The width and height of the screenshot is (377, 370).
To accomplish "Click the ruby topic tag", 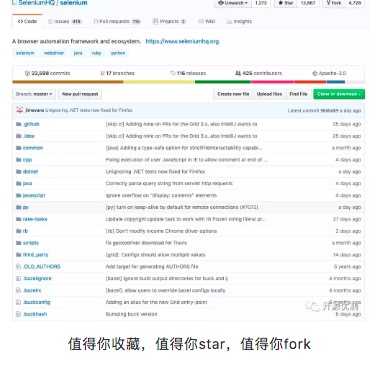I will (96, 53).
